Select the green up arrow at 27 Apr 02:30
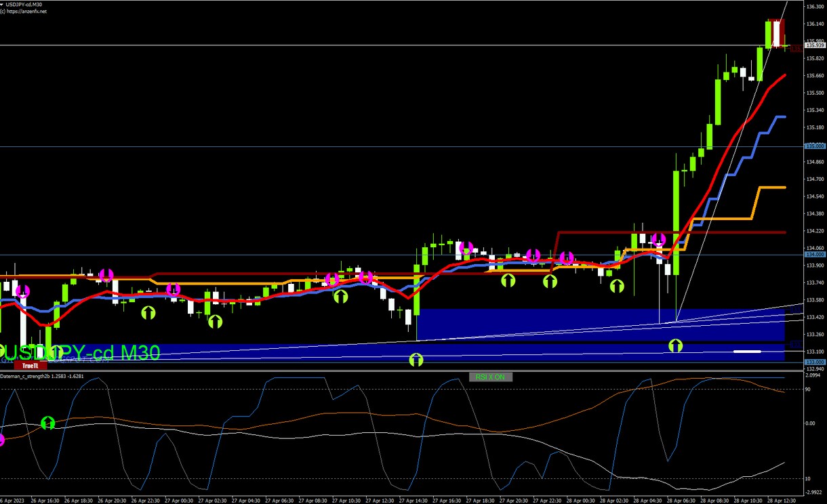 click(216, 321)
